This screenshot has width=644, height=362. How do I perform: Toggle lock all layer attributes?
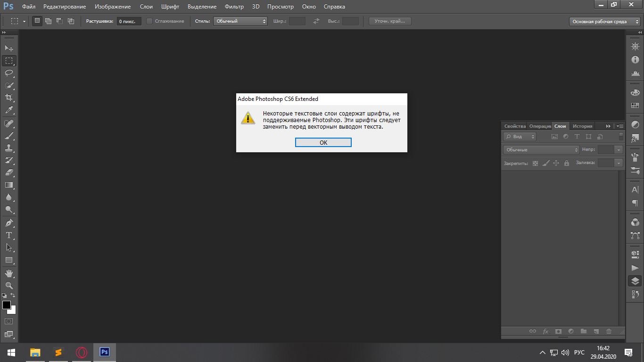click(567, 163)
